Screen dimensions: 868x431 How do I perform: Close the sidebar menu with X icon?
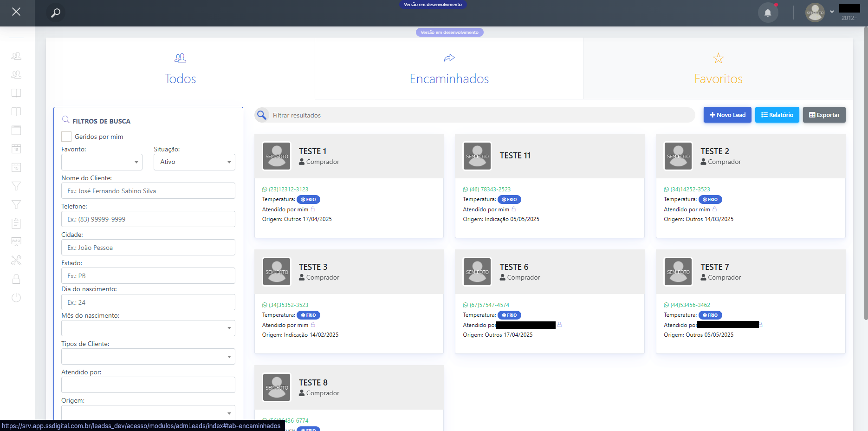pos(16,12)
